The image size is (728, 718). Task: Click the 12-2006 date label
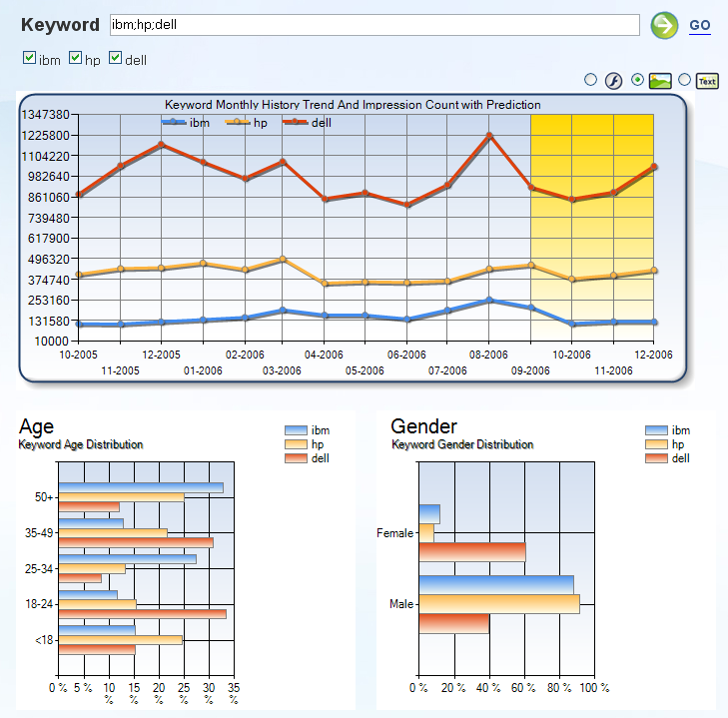point(653,355)
